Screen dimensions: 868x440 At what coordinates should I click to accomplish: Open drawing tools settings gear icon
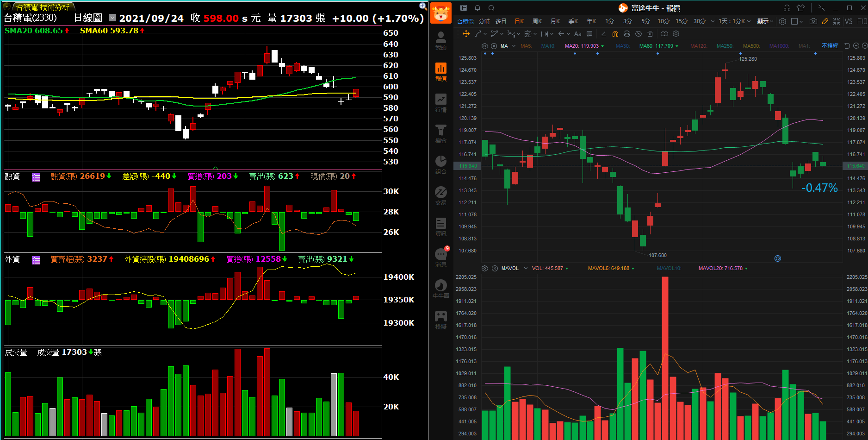(676, 34)
